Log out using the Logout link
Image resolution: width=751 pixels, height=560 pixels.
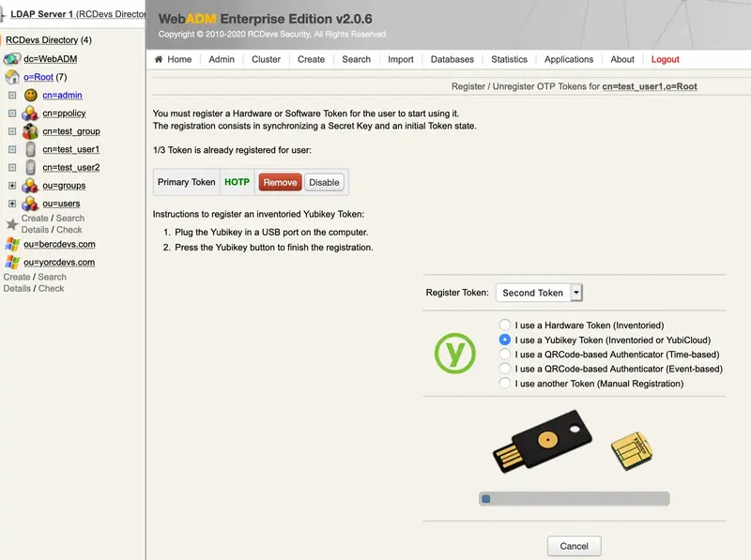point(665,59)
